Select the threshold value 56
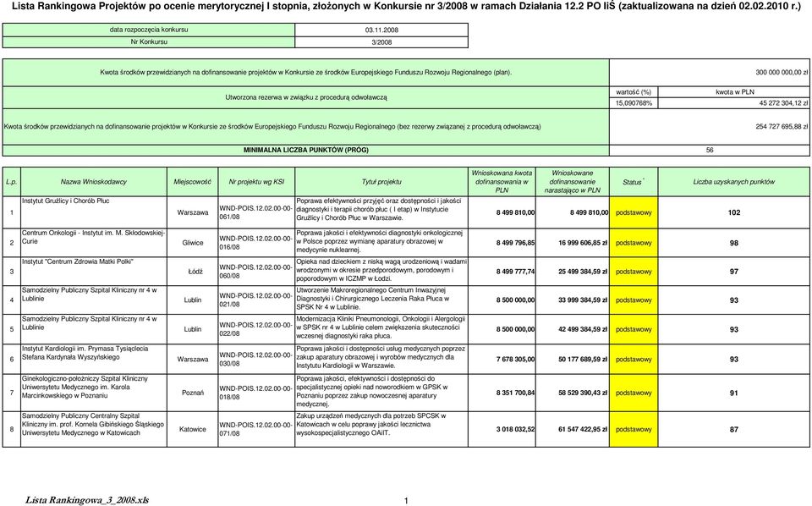Viewport: 812px width, 506px height. point(710,151)
